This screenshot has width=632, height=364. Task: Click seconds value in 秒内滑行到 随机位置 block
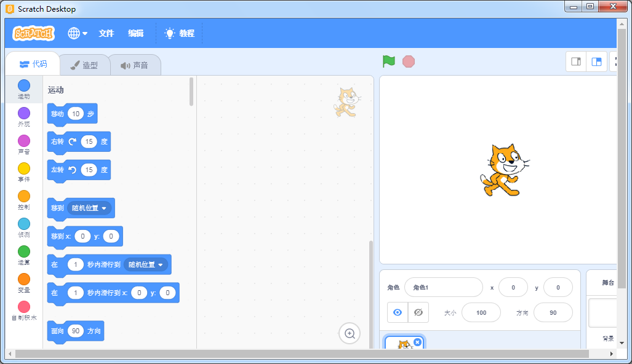pyautogui.click(x=75, y=264)
